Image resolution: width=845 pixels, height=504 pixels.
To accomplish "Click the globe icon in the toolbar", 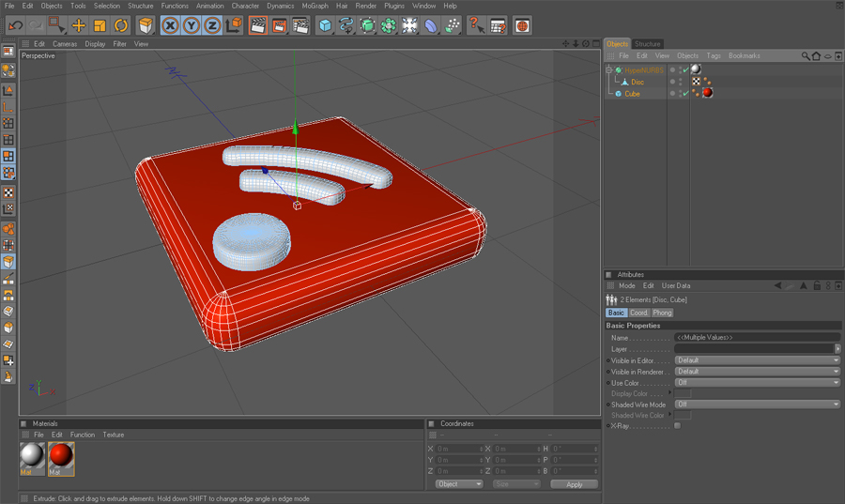I will (522, 25).
